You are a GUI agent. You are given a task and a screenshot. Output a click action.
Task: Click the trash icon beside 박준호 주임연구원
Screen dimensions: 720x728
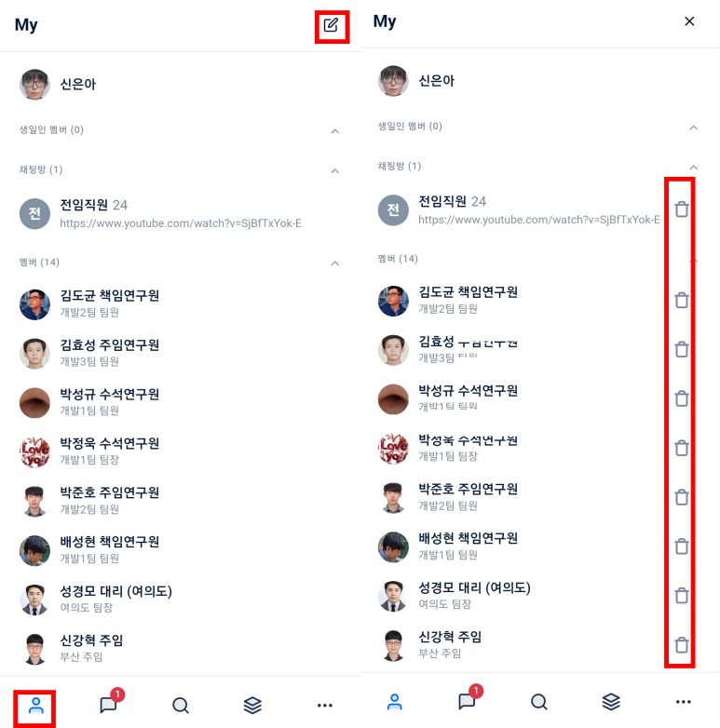pos(682,497)
